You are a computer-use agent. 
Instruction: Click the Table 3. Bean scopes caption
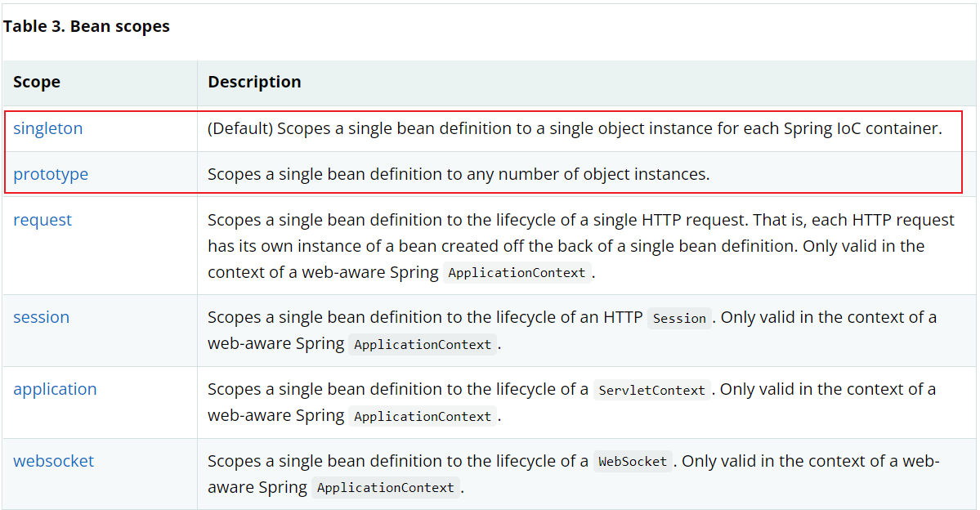click(87, 26)
